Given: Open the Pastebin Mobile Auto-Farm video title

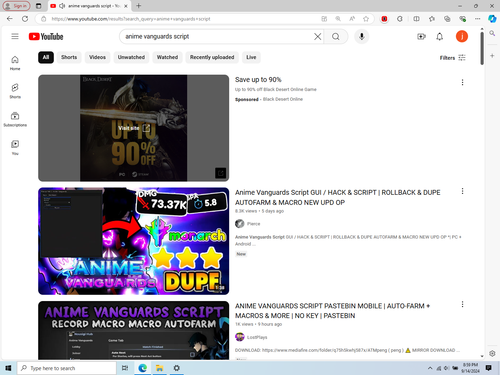Looking at the screenshot, I should point(332,311).
